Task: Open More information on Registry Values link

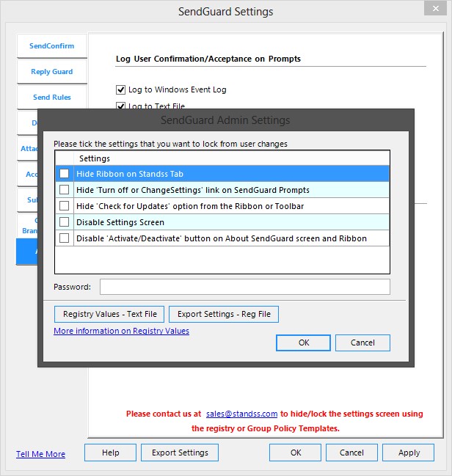Action: click(122, 331)
